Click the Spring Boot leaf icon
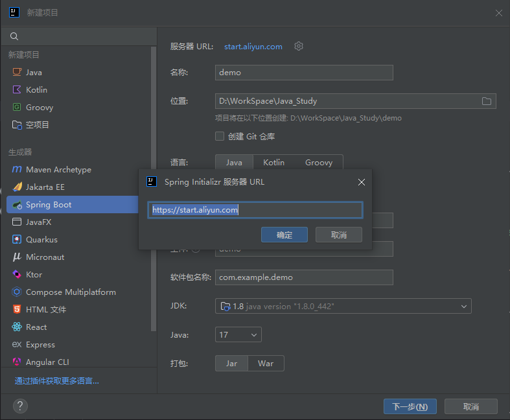Screen dimensions: 510x420 [x=17, y=205]
